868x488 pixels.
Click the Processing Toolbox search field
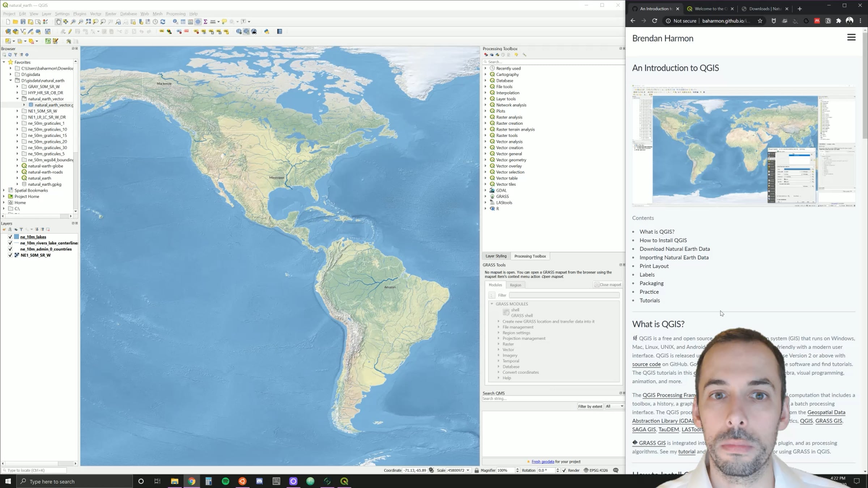coord(553,62)
